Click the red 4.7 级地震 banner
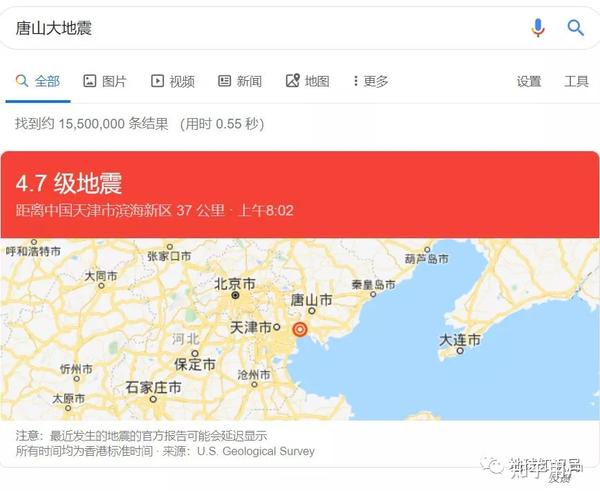 [300, 194]
